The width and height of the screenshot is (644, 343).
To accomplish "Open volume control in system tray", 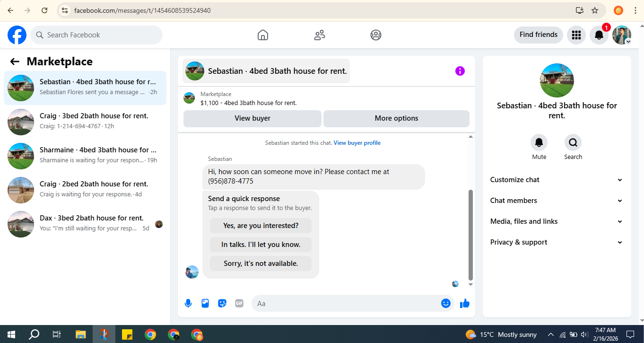I will [584, 334].
